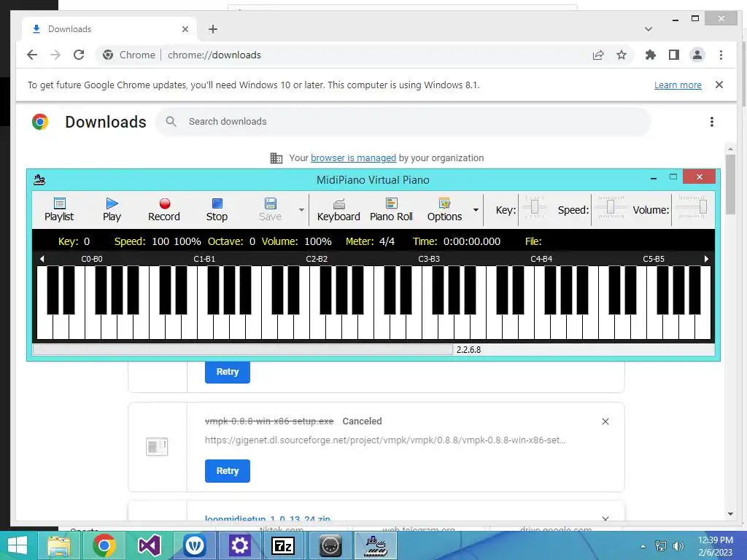Open the Options toolbar item
The image size is (747, 560).
click(x=444, y=209)
